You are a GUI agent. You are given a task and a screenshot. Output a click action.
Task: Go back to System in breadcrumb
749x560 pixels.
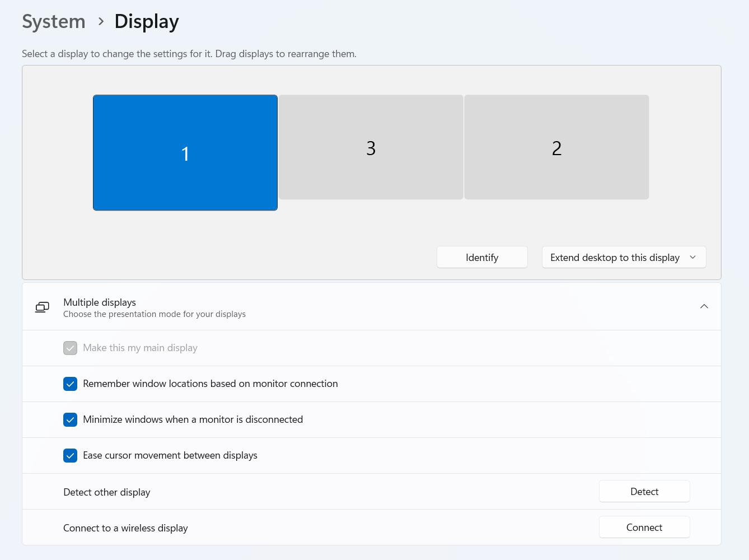[x=54, y=22]
